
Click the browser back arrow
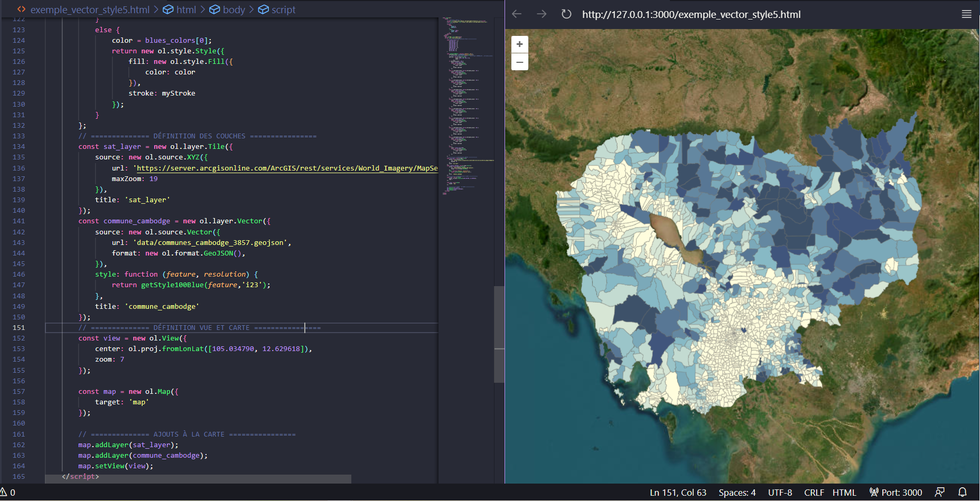coord(516,14)
